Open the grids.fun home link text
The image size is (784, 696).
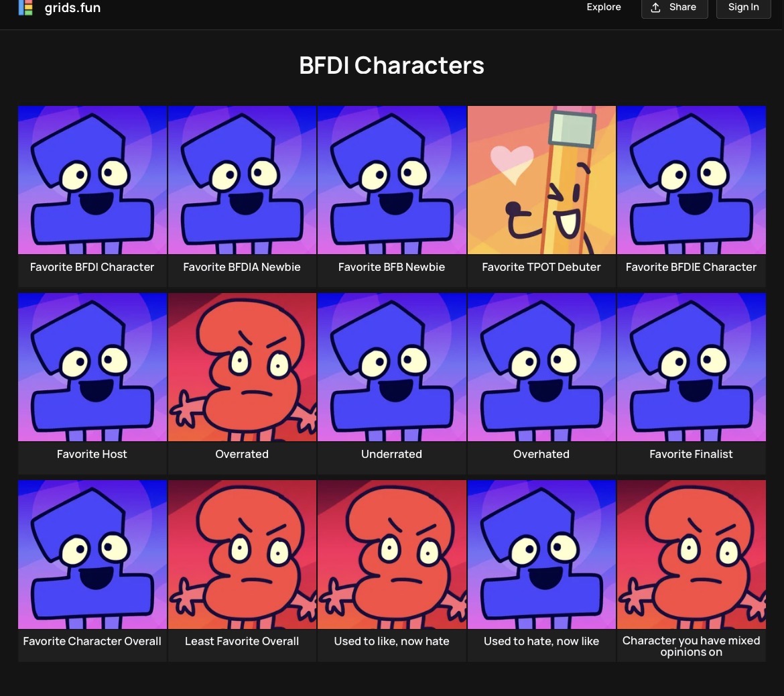point(72,7)
